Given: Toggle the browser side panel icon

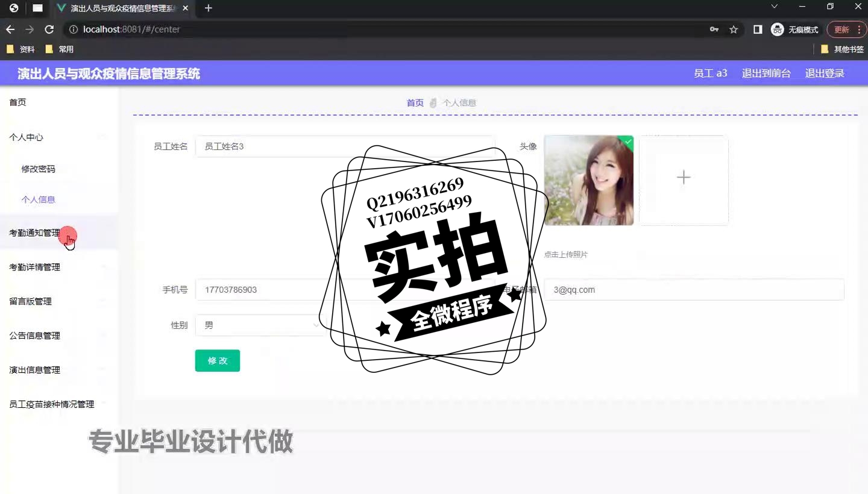Looking at the screenshot, I should (758, 29).
